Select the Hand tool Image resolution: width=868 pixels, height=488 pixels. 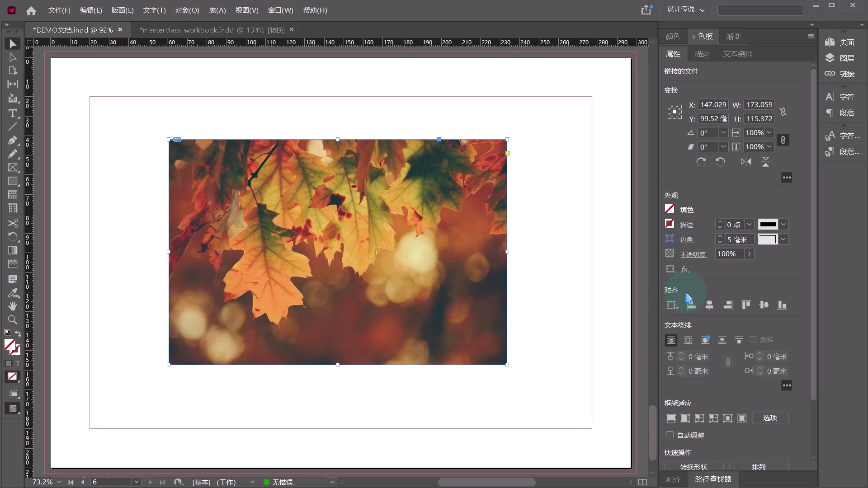[x=13, y=306]
